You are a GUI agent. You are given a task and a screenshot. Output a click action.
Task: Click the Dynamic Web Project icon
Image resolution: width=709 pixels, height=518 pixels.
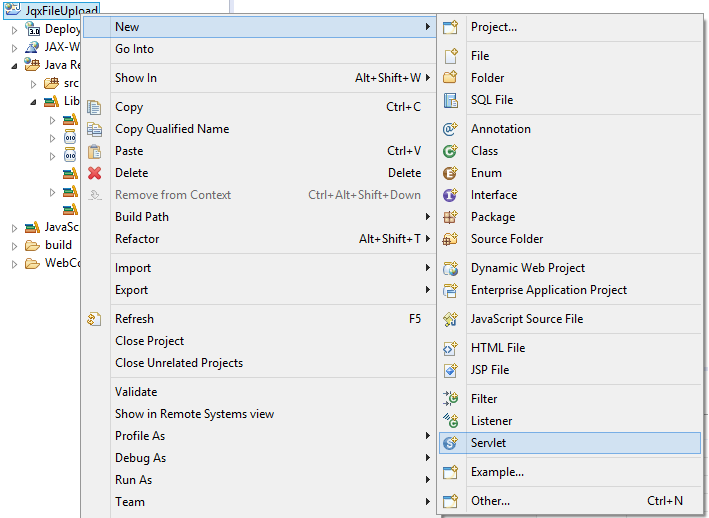450,268
